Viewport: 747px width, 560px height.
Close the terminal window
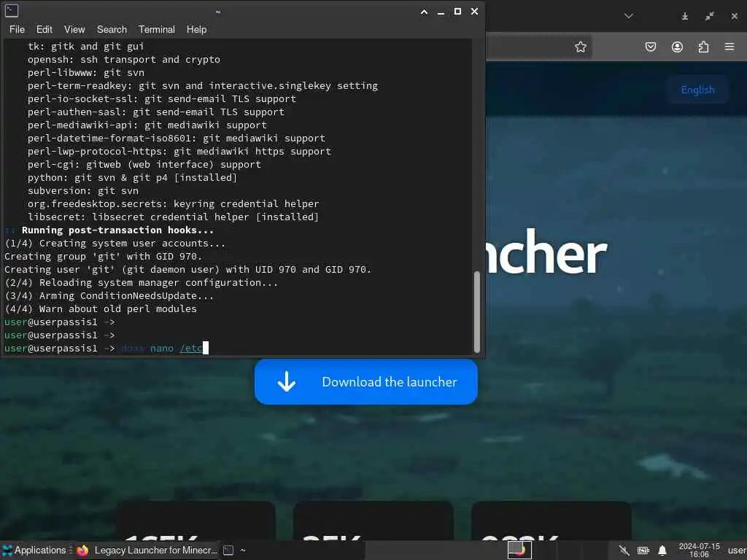point(474,12)
